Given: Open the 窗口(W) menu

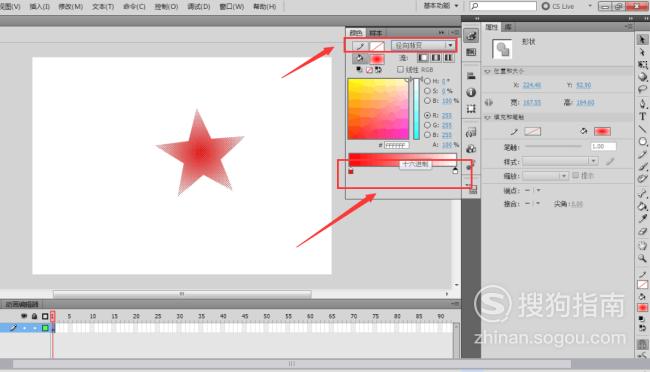Looking at the screenshot, I should [231, 7].
